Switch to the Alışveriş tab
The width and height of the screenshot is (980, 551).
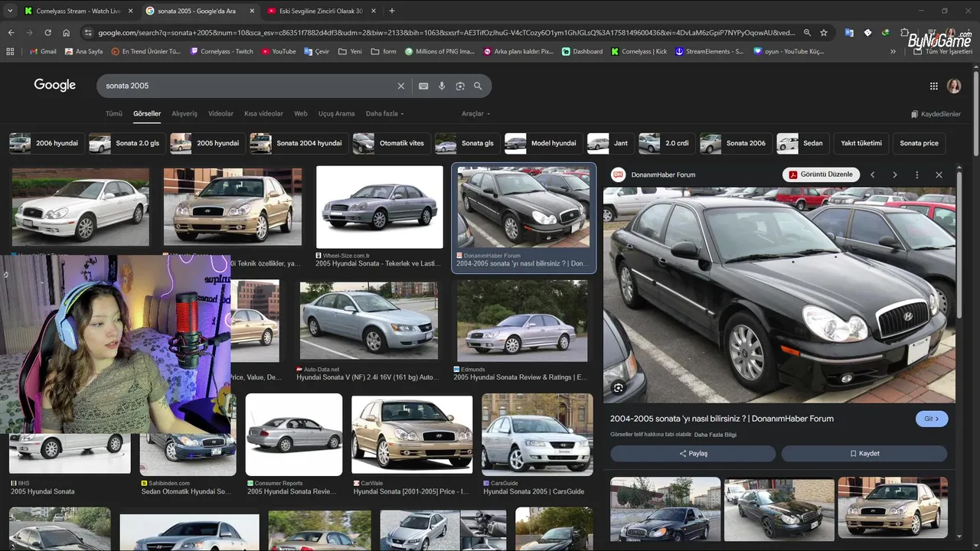coord(185,113)
